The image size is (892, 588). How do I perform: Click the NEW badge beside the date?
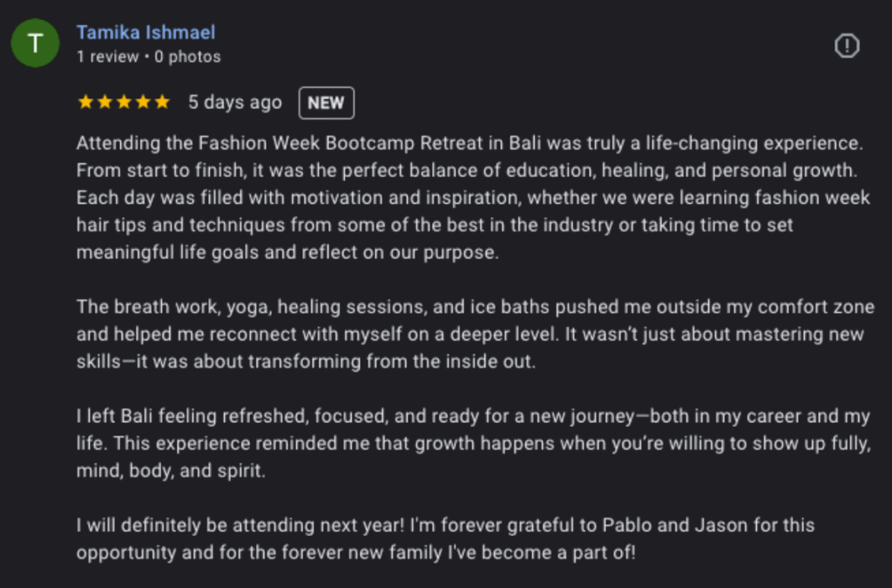(x=326, y=103)
